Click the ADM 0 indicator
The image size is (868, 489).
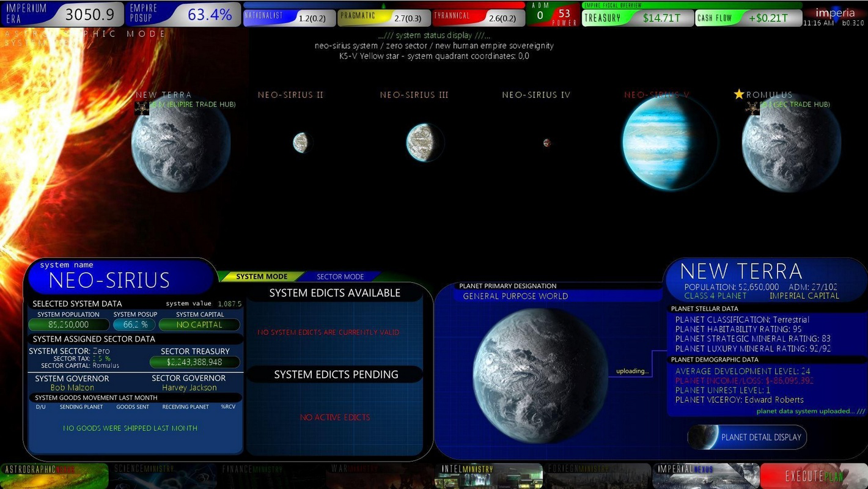(540, 14)
